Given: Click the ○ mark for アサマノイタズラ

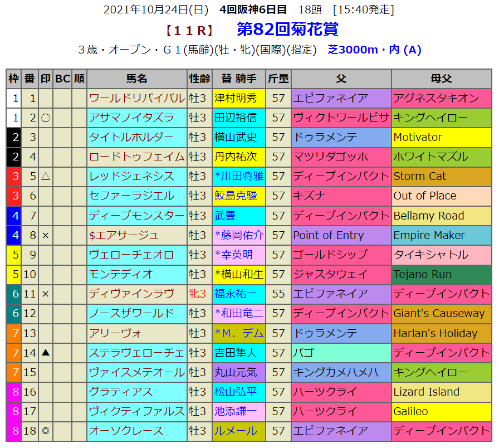Looking at the screenshot, I should click(x=46, y=118).
